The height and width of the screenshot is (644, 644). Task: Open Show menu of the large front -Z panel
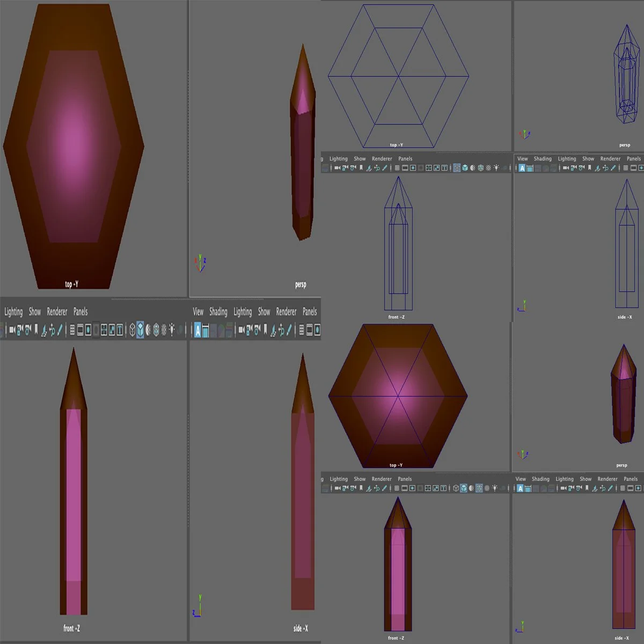coord(35,312)
